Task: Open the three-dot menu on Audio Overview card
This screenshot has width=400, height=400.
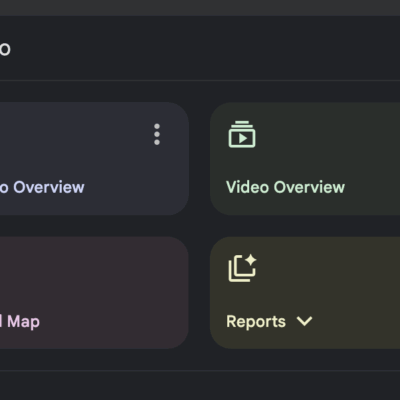Action: (157, 134)
